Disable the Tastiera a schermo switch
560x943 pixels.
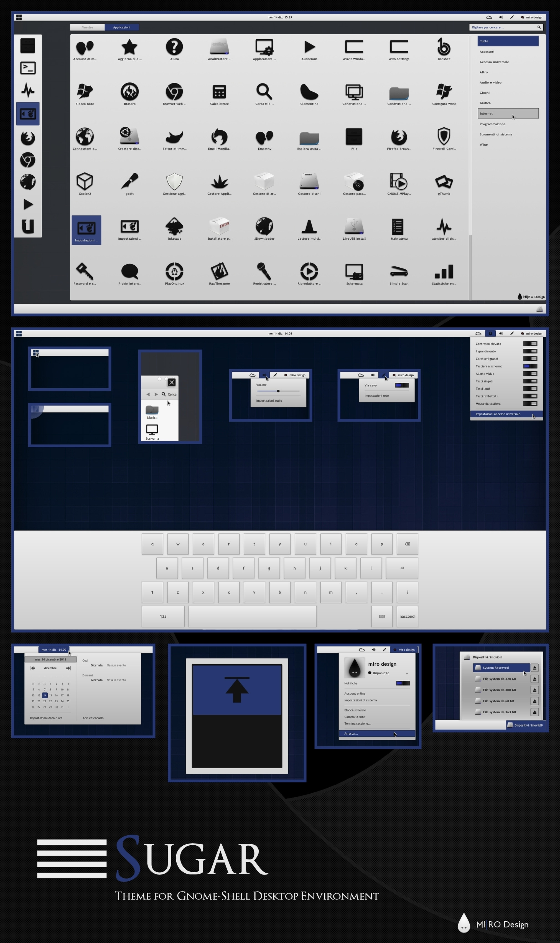[x=530, y=366]
